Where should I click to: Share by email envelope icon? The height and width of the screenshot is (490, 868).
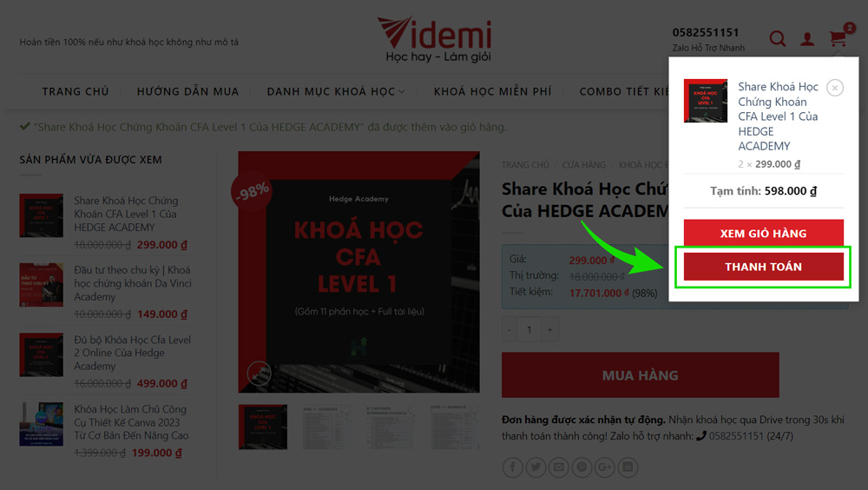558,467
